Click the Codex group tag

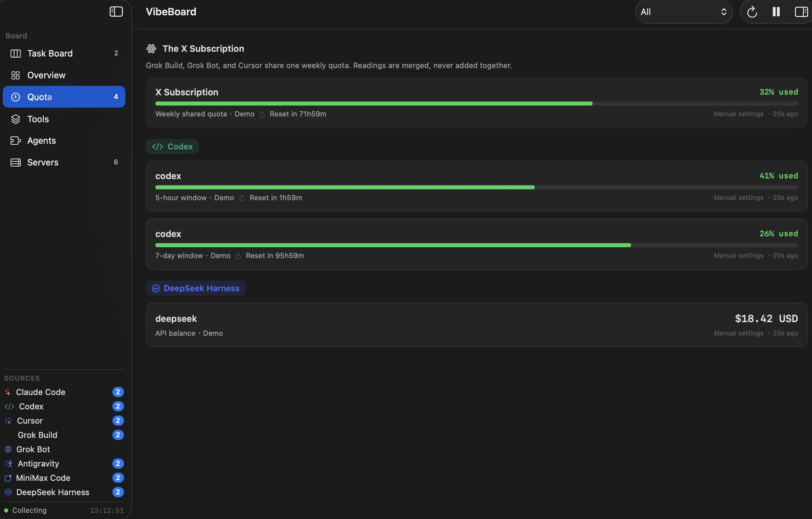tap(172, 147)
